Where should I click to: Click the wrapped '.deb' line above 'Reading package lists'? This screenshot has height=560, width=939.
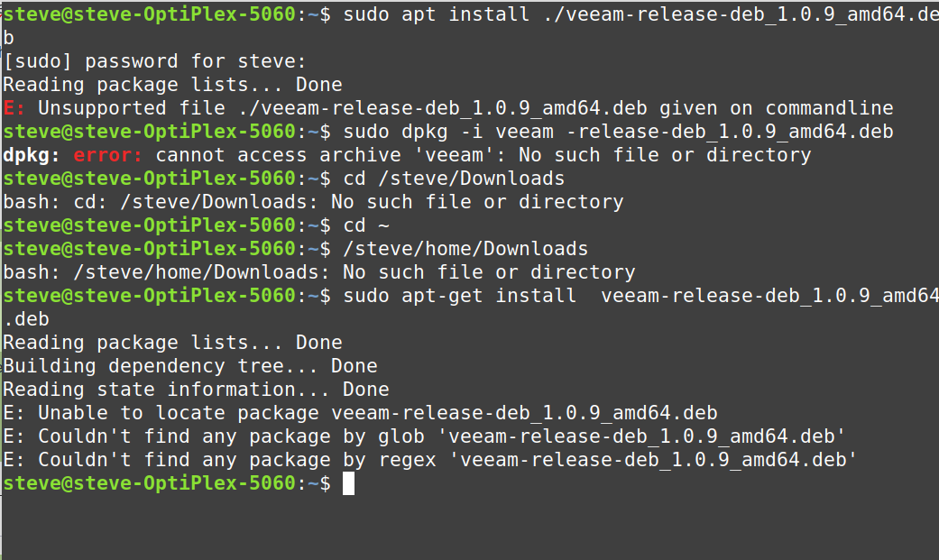click(x=26, y=319)
